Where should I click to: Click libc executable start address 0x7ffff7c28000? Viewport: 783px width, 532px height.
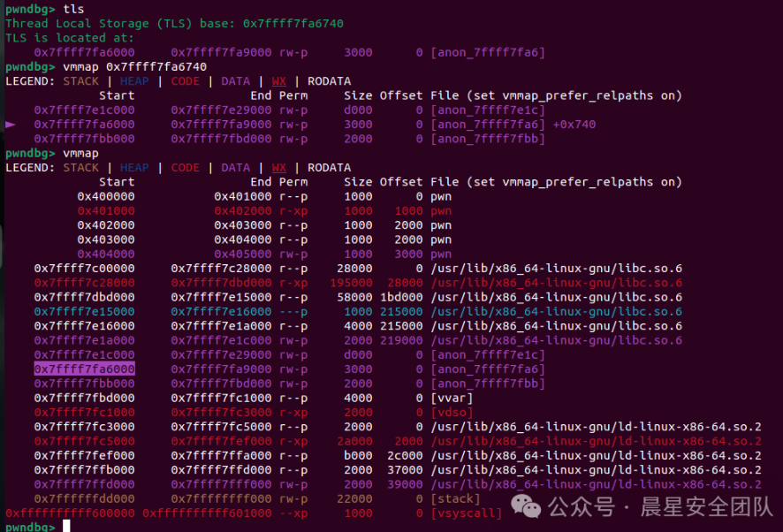(84, 283)
